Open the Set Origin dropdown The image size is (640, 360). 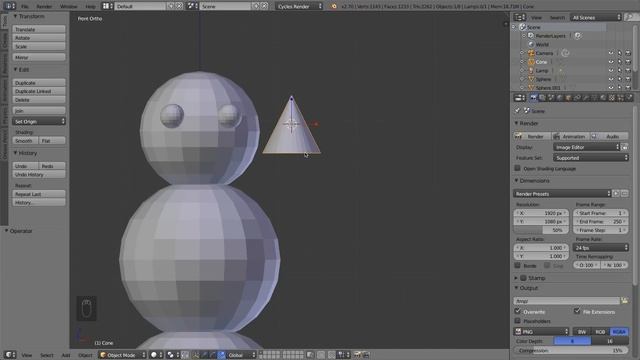[x=39, y=121]
